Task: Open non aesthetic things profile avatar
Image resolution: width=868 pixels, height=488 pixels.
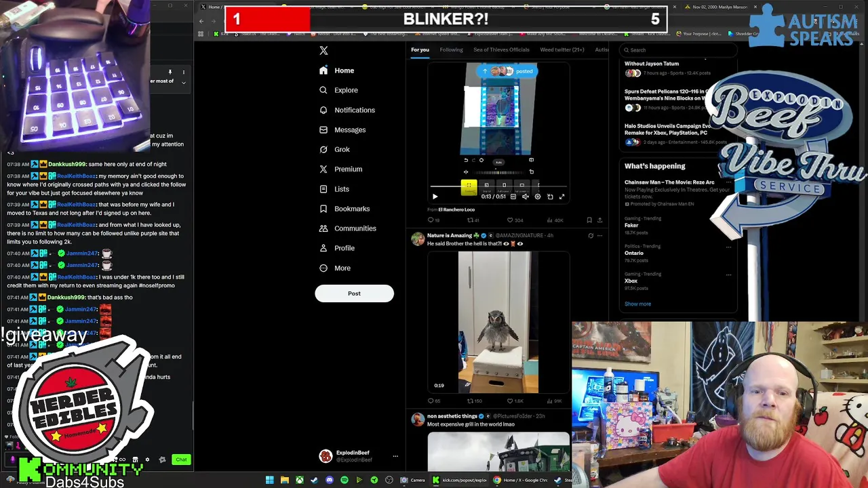Action: click(418, 420)
